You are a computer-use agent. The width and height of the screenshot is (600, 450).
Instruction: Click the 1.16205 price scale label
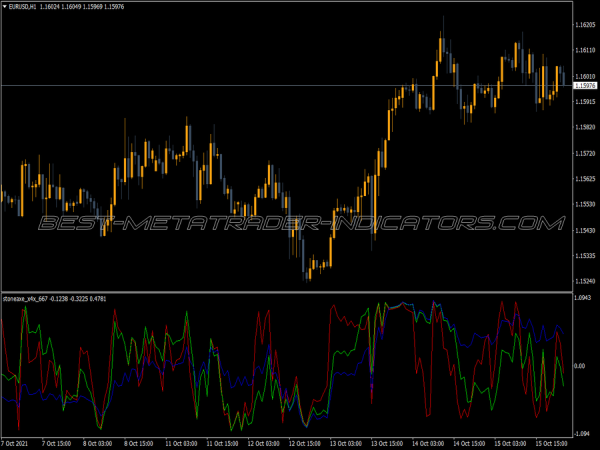[585, 24]
